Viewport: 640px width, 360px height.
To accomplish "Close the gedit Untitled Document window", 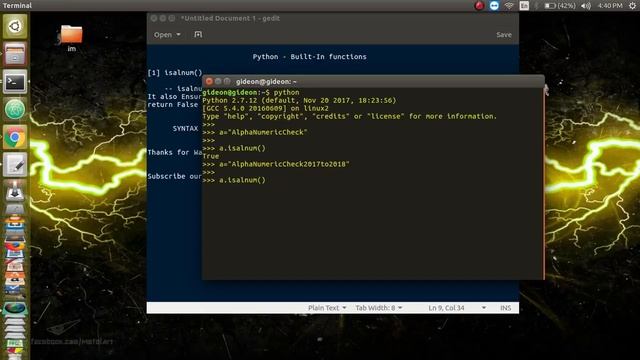I will (154, 18).
